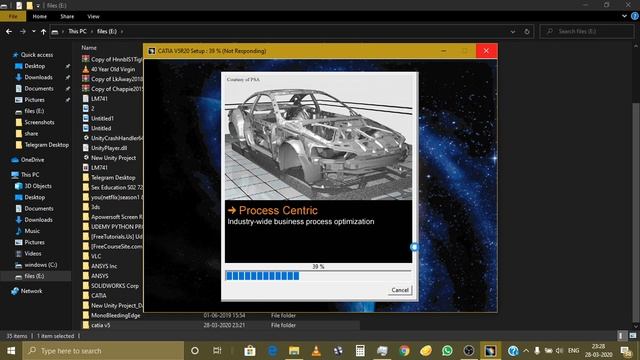Screen dimensions: 640x360
Task: Open share folder in navigation pane
Action: point(31,133)
